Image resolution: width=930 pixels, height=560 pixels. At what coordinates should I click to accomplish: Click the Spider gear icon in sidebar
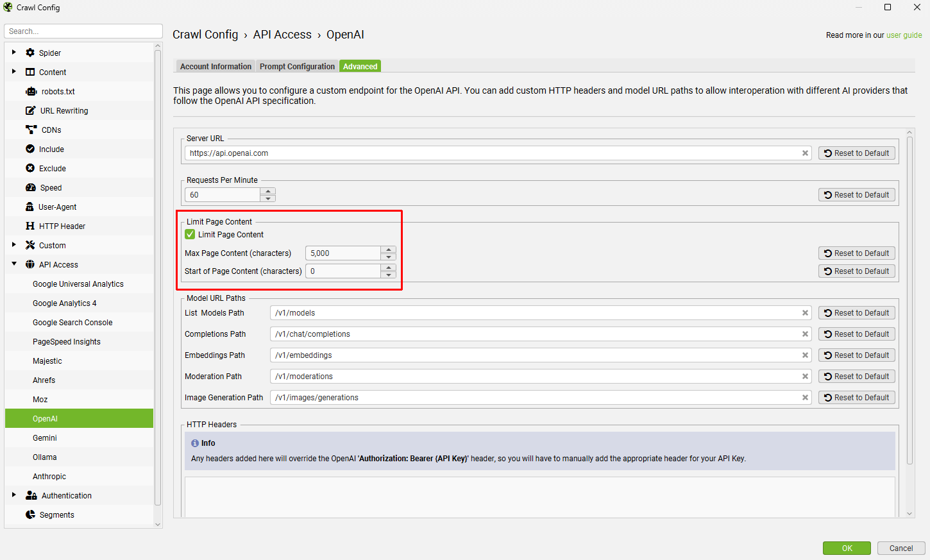30,53
